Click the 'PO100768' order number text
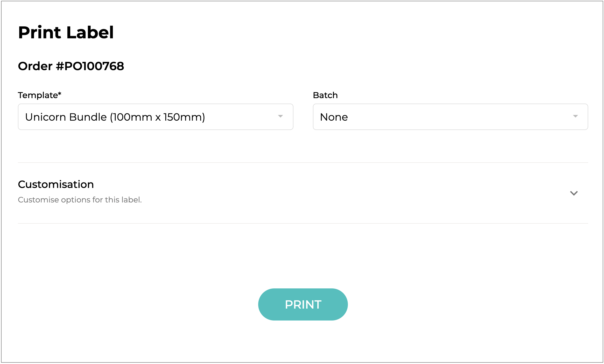Viewport: 604px width, 364px height. coord(94,66)
